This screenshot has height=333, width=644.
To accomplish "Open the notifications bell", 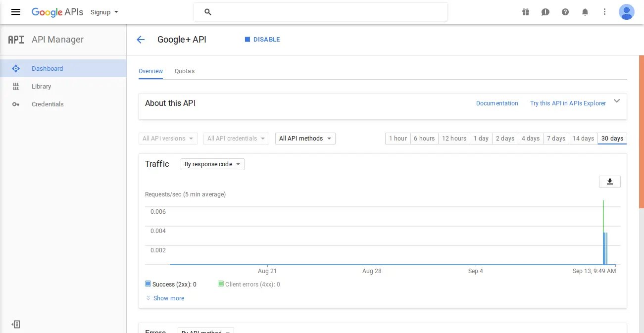I will click(585, 12).
